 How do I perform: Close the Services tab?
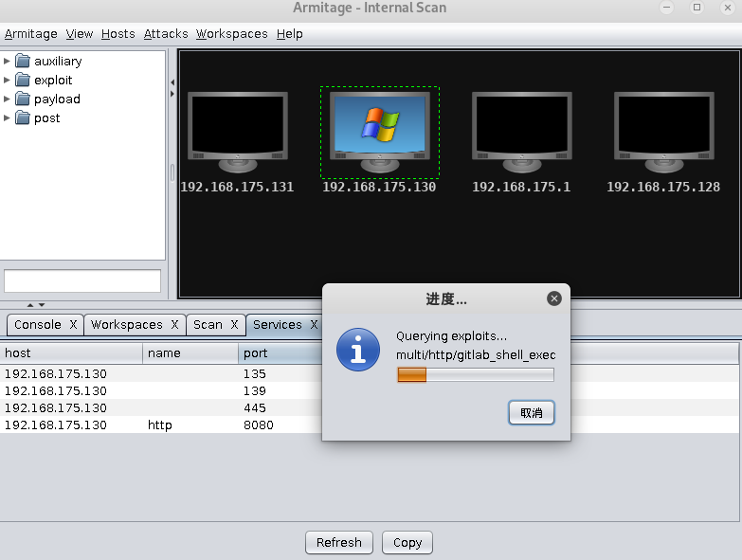coord(314,324)
